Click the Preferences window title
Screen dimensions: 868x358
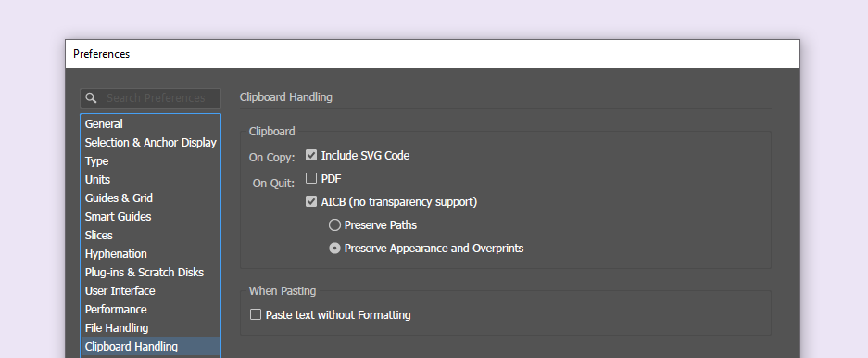101,54
